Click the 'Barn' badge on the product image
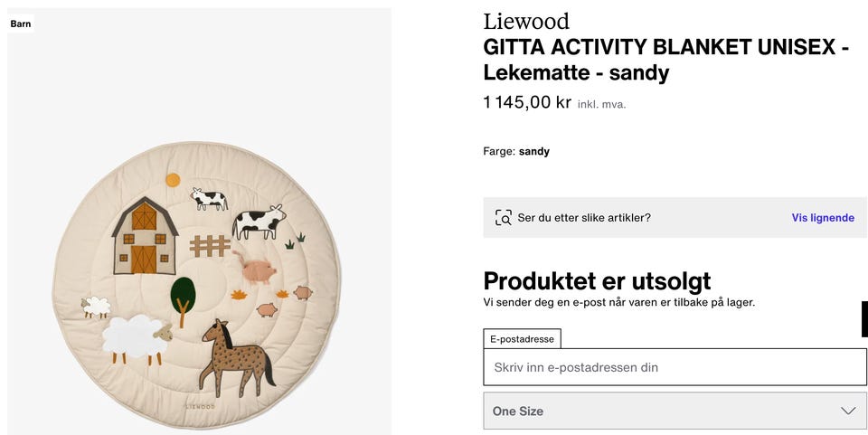The image size is (868, 435). 21,24
